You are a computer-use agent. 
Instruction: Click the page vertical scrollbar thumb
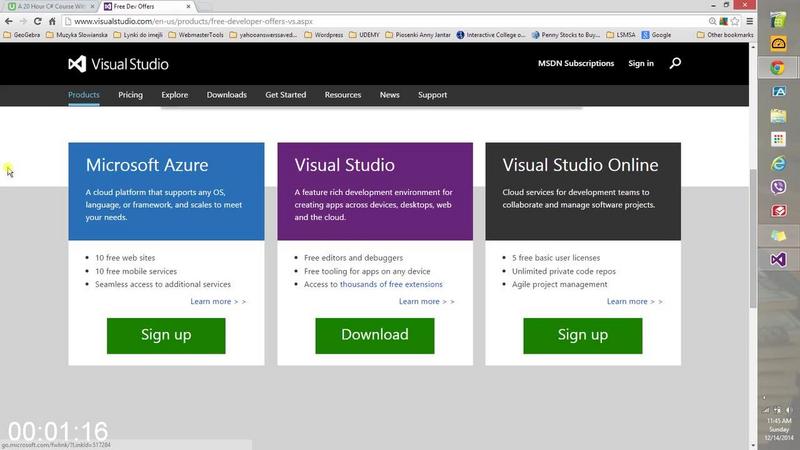tap(753, 237)
